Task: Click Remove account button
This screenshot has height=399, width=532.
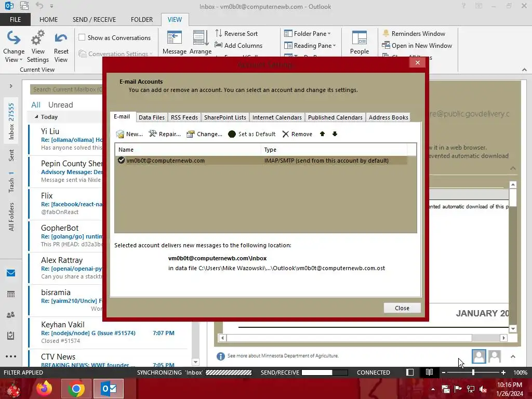Action: (297, 134)
